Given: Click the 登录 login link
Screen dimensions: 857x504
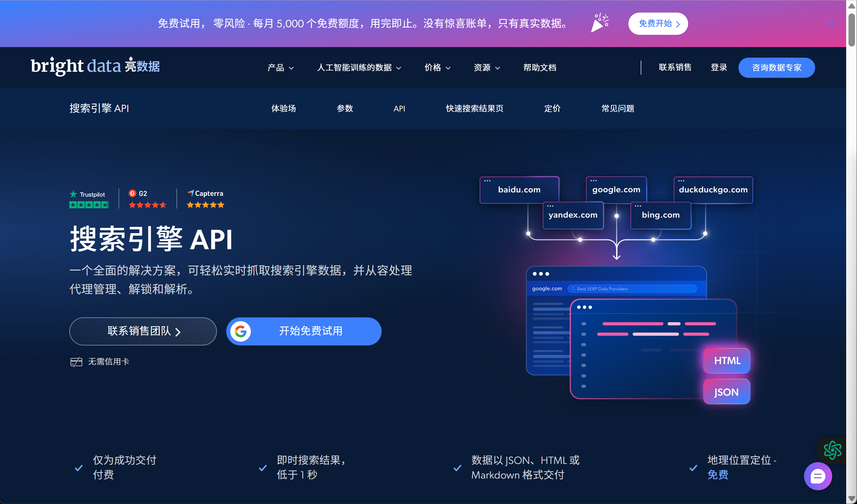Looking at the screenshot, I should pyautogui.click(x=719, y=67).
